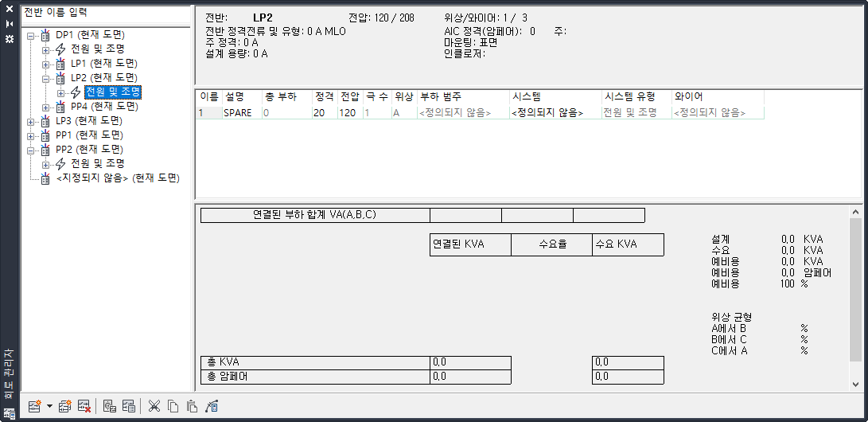Viewport: 868px width, 422px height.
Task: Select PP1 (현재 도면) tree label
Action: (88, 135)
